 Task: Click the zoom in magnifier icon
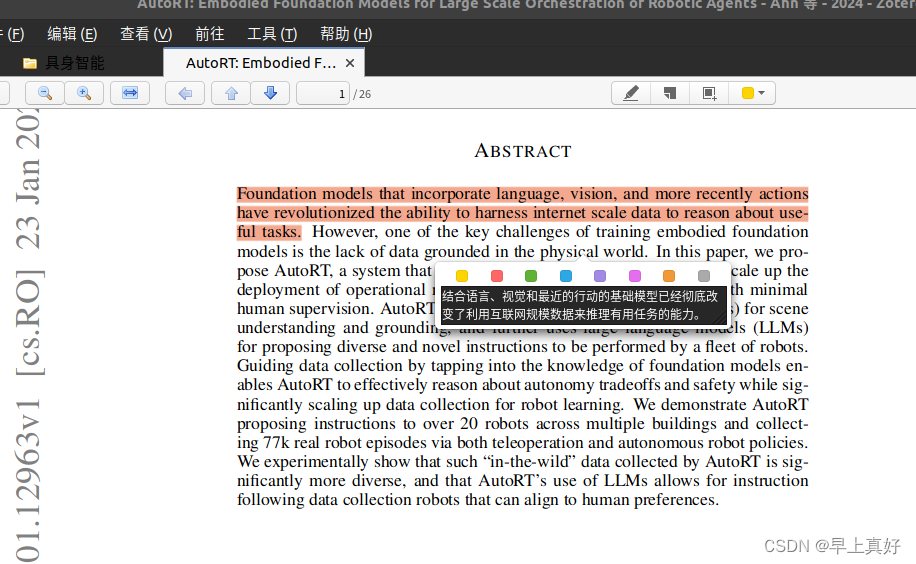coord(84,94)
